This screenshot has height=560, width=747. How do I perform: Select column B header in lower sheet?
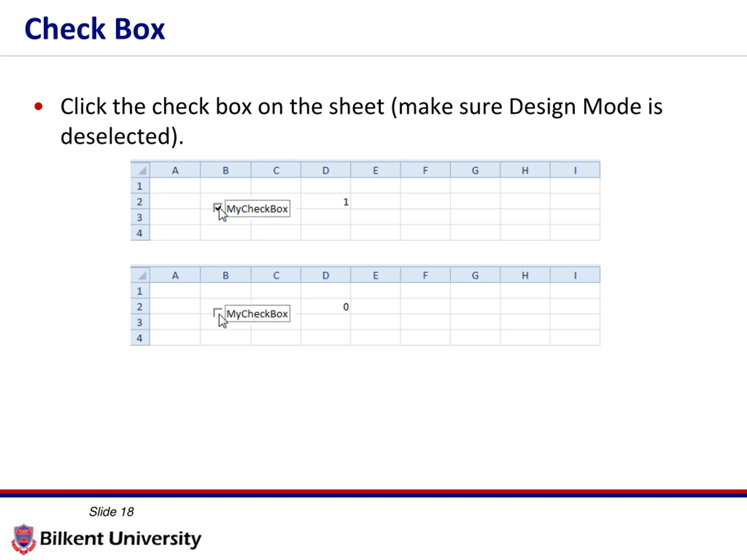tap(226, 275)
